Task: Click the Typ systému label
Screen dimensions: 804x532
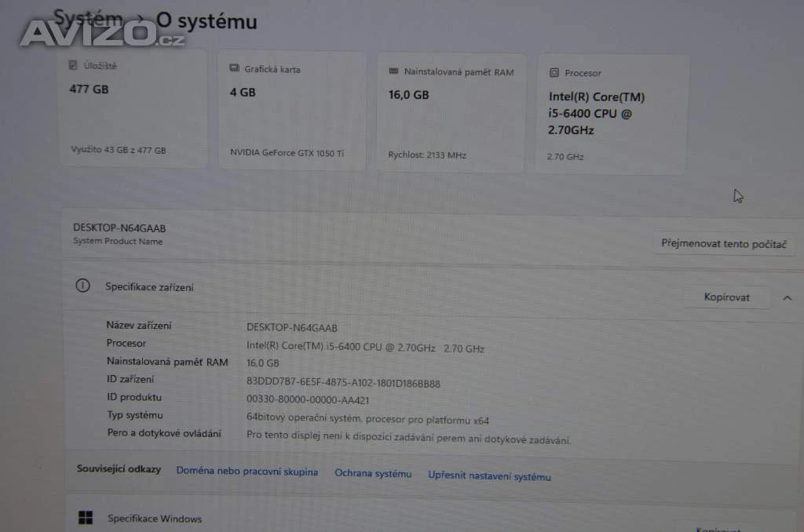Action: pyautogui.click(x=135, y=415)
